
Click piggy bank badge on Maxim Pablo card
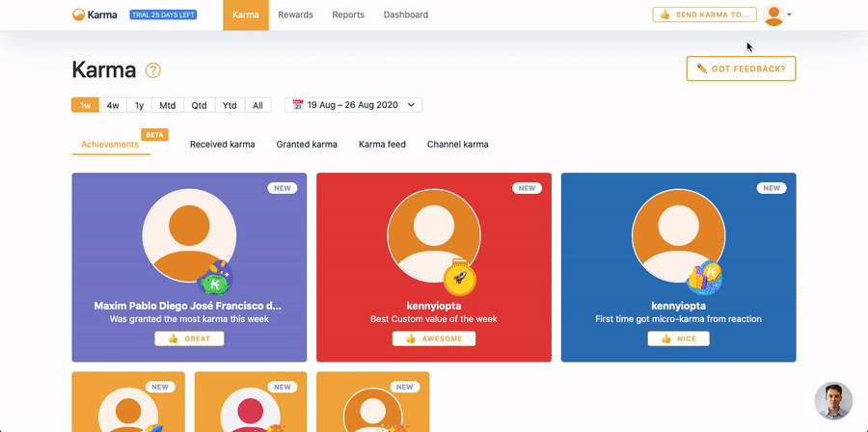click(x=215, y=279)
